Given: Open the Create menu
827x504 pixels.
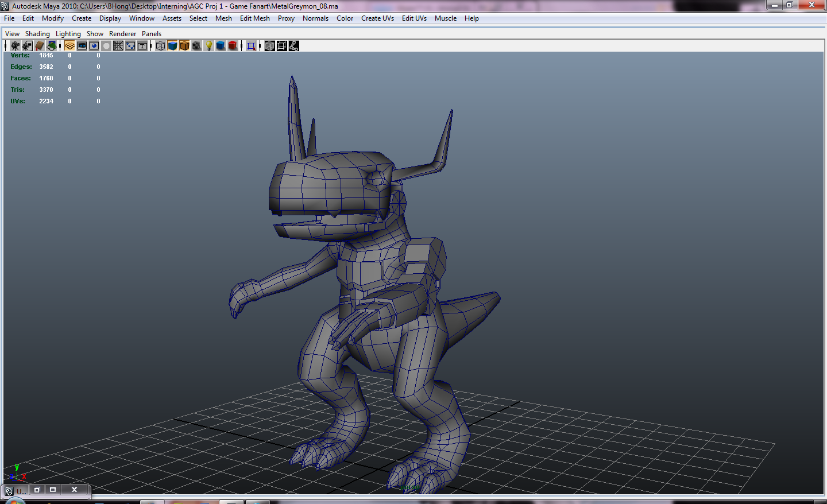Looking at the screenshot, I should (82, 18).
